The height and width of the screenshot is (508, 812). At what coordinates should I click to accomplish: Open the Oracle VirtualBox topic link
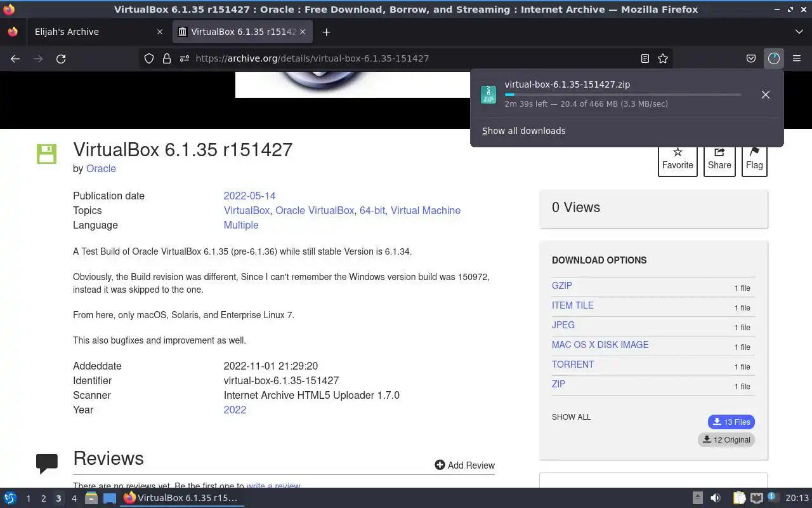pyautogui.click(x=315, y=210)
